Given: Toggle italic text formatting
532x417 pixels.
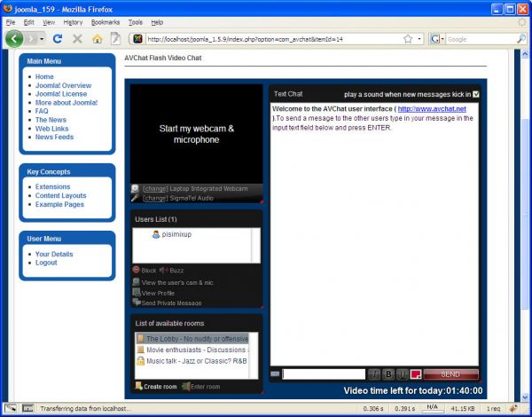Looking at the screenshot, I should [x=374, y=374].
